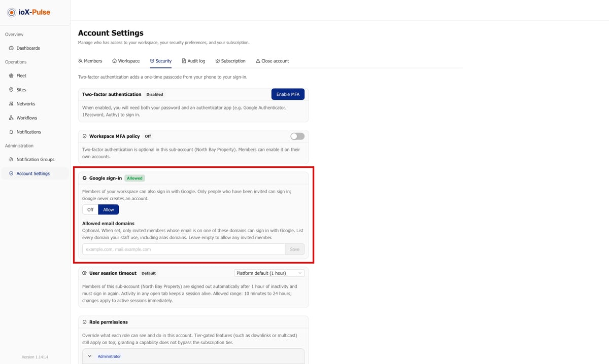The width and height of the screenshot is (609, 364).
Task: Click the User session timeout clock icon
Action: [x=84, y=273]
